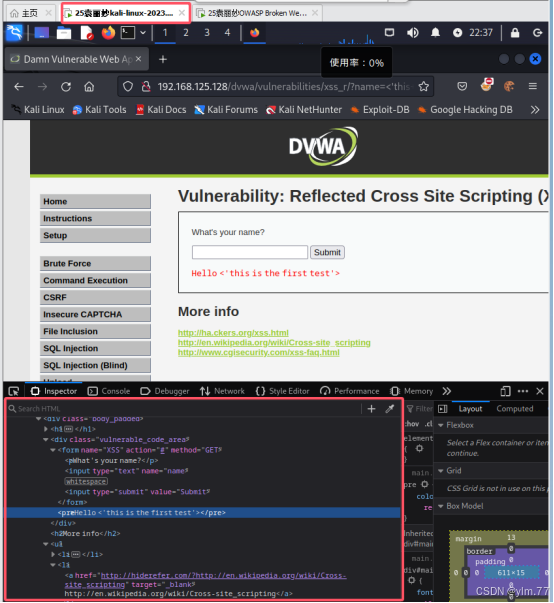Viewport: 554px width, 603px height.
Task: Reload the current page
Action: 66,87
